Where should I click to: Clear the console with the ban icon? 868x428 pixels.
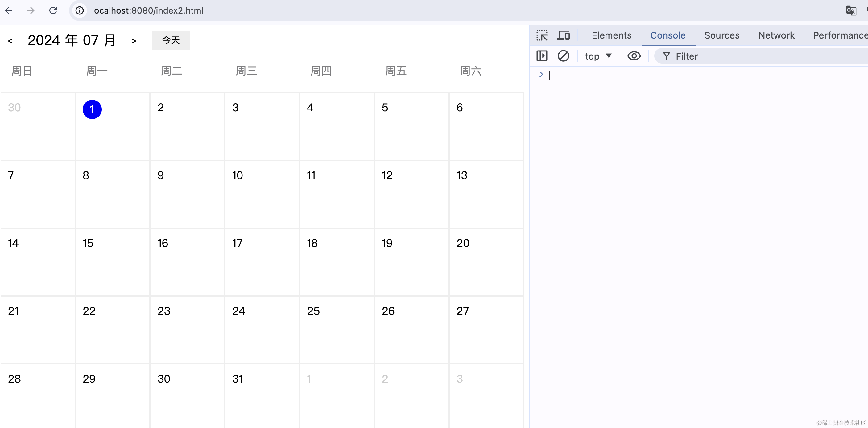click(x=563, y=56)
